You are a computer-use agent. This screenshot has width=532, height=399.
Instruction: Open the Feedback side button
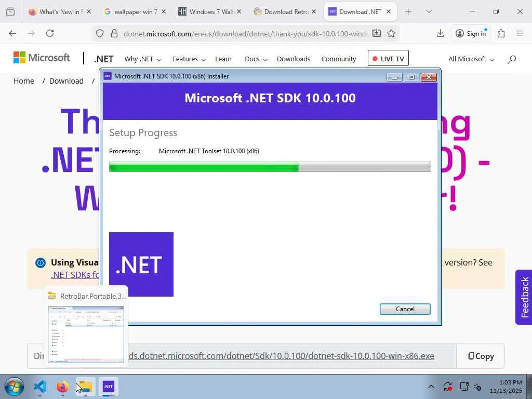point(524,297)
